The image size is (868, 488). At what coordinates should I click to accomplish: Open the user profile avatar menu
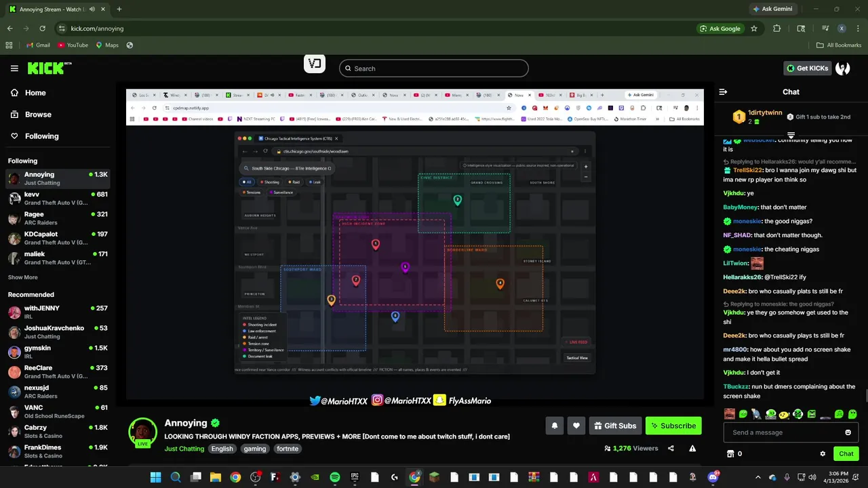point(843,68)
